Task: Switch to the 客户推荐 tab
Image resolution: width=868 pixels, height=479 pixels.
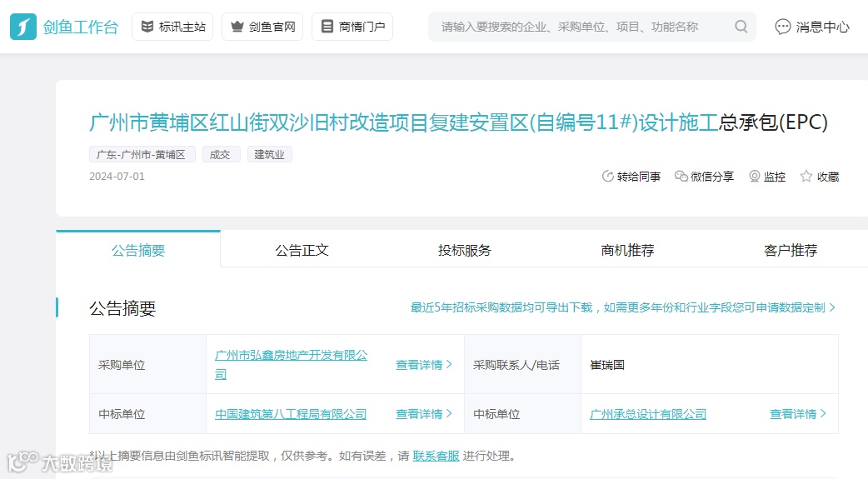Action: click(790, 250)
